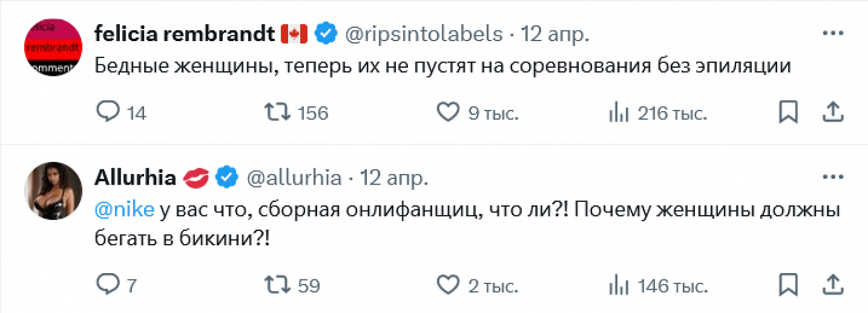
Task: Bookmark felicia rembrandt's tweet
Action: (x=788, y=112)
